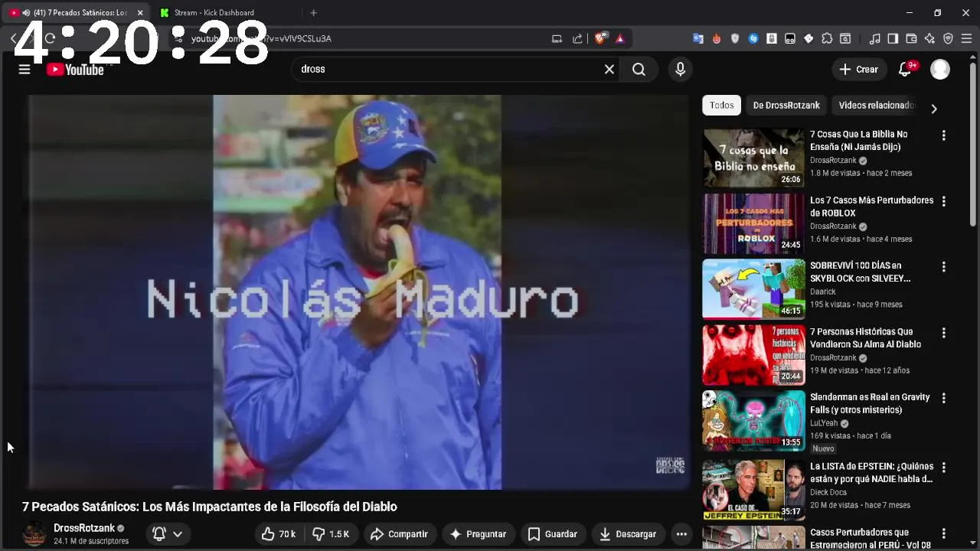Open the Daarick channel name
This screenshot has height=551, width=980.
(823, 292)
